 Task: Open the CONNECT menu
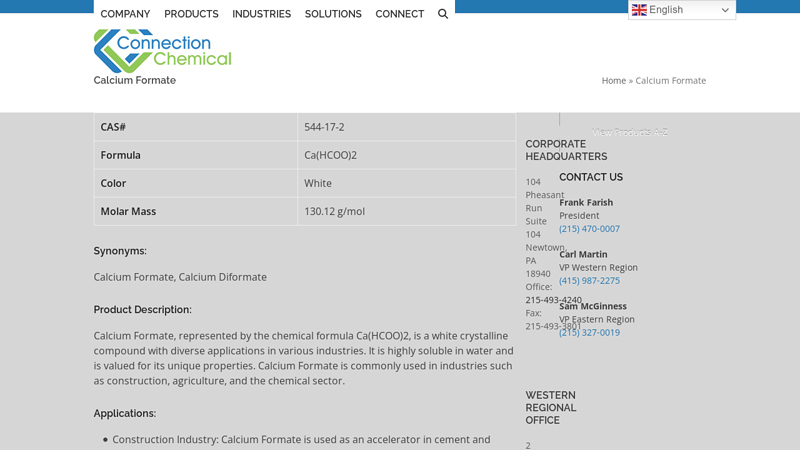coord(399,14)
